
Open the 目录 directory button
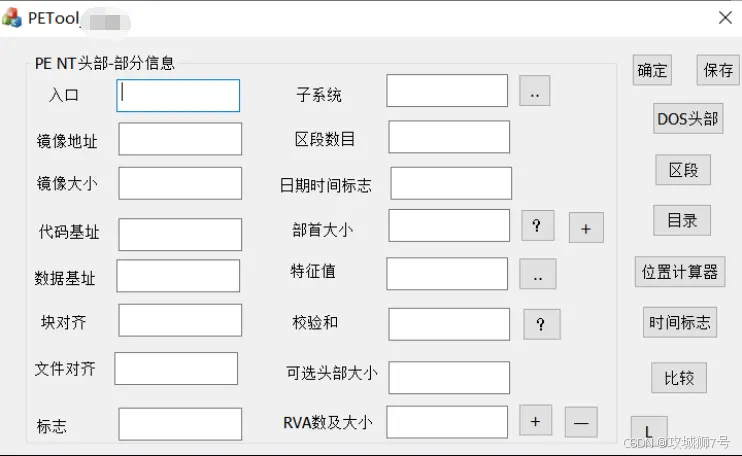682,220
